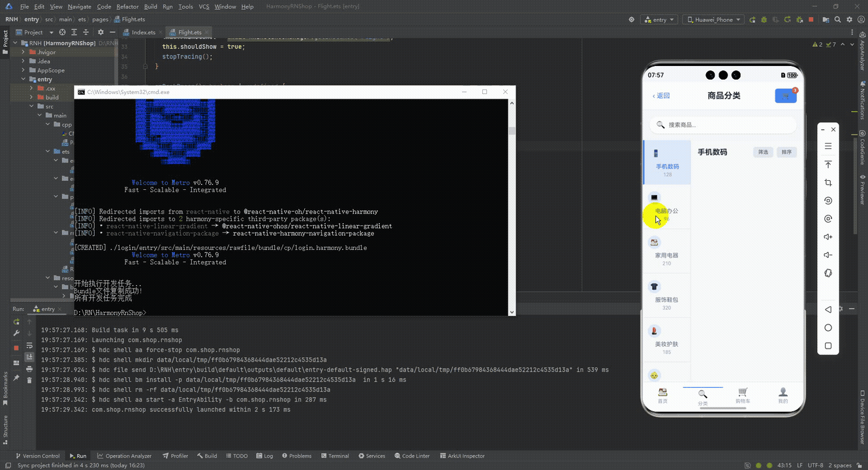The width and height of the screenshot is (868, 470).
Task: Open the Operation Analyzer tool window
Action: [124, 456]
